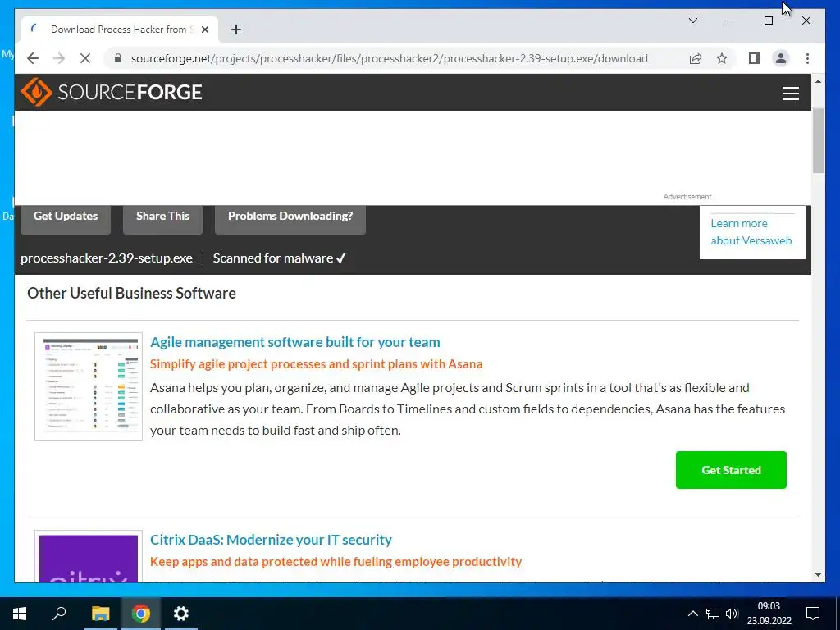Click the page scrollbar down arrow

pyautogui.click(x=818, y=575)
